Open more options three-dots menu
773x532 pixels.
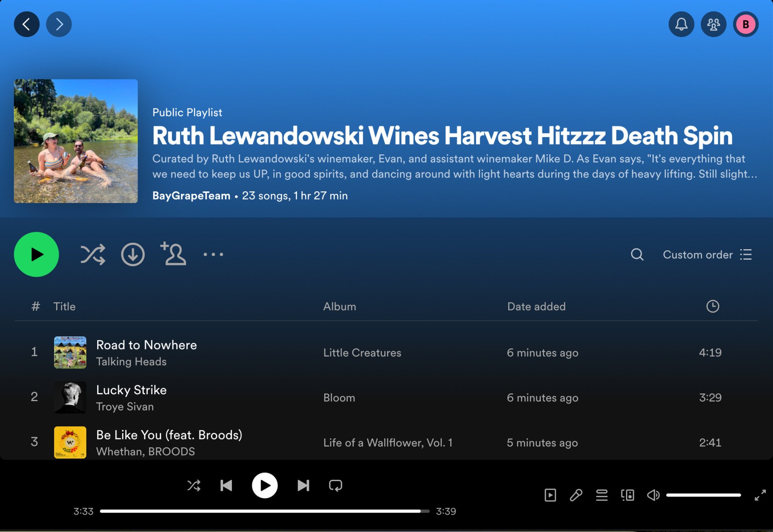pyautogui.click(x=213, y=255)
